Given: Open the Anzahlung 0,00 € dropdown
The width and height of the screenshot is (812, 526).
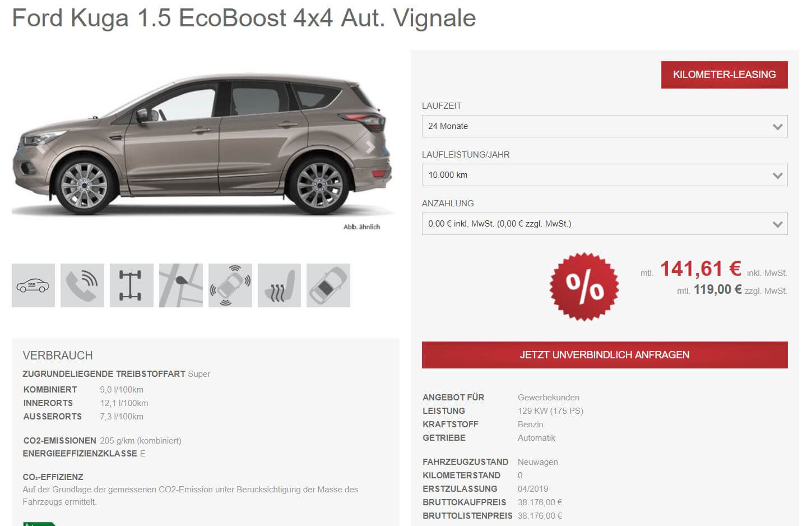Looking at the screenshot, I should coord(605,224).
